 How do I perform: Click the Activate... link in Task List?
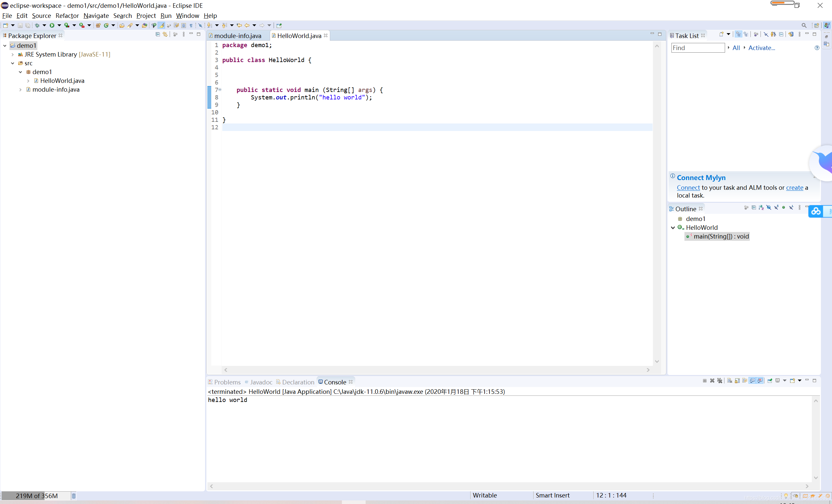pos(761,48)
